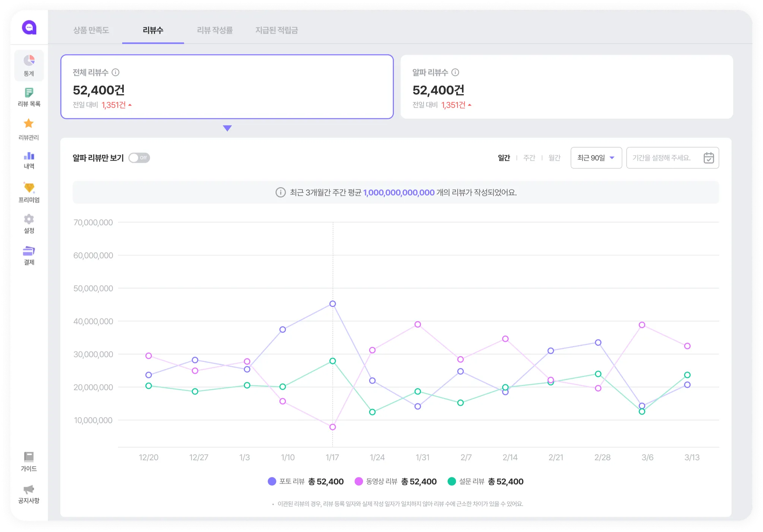763x532 pixels.
Task: Click the 포토 리뷰 legend color dot
Action: (272, 481)
